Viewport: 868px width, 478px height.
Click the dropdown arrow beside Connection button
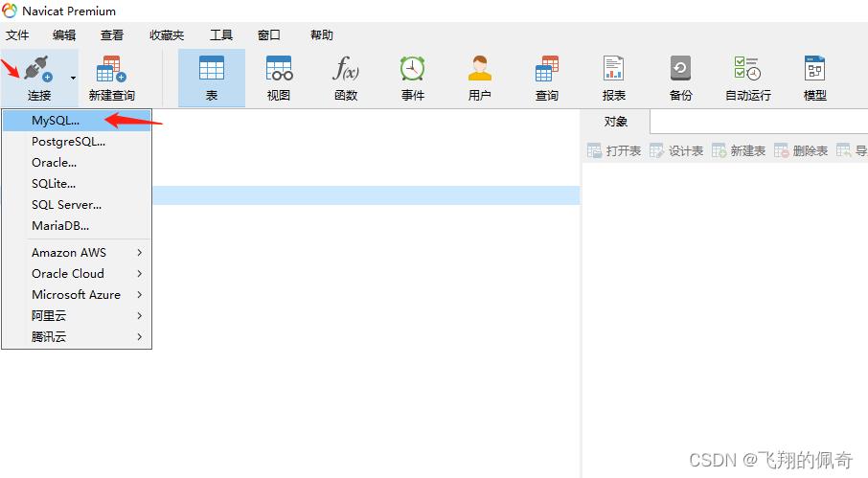[x=73, y=78]
